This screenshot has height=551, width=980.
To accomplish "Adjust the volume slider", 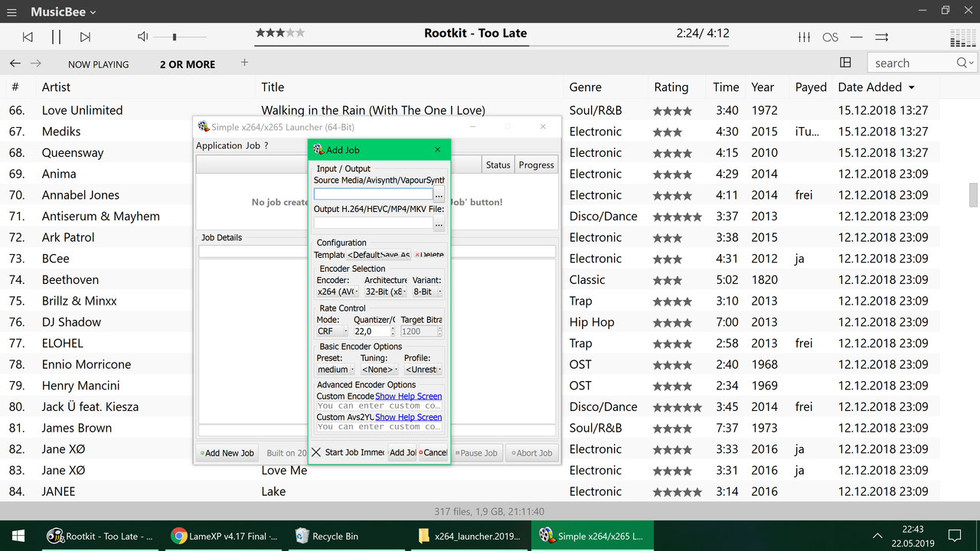I will tap(180, 37).
